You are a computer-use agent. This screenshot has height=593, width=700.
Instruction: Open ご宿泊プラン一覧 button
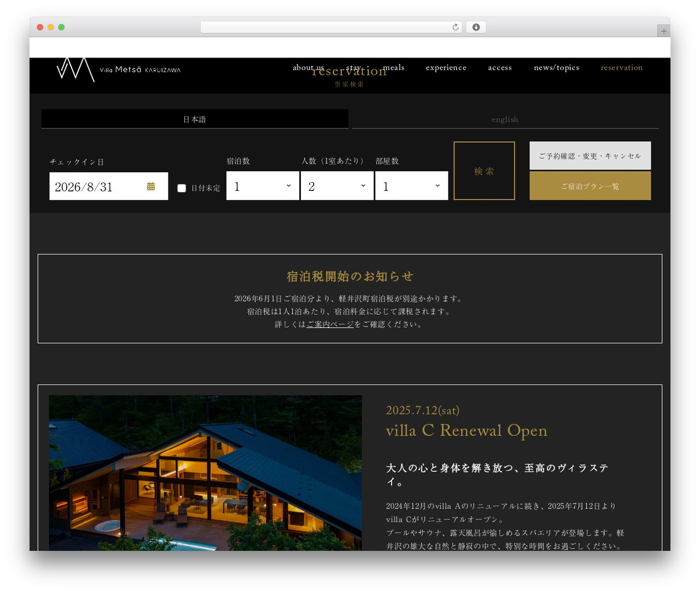590,186
